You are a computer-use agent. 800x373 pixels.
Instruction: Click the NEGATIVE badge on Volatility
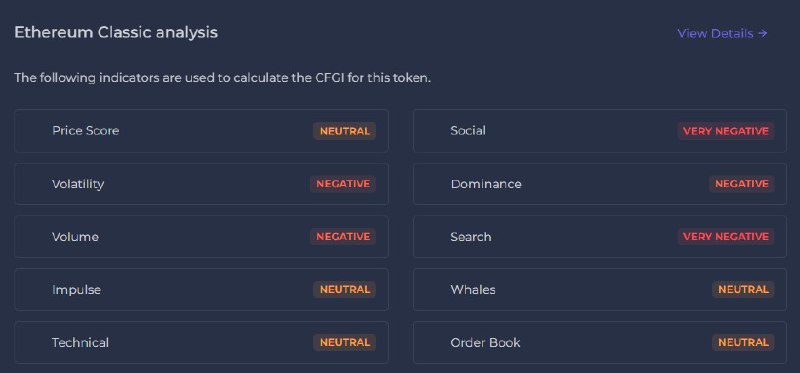[343, 184]
